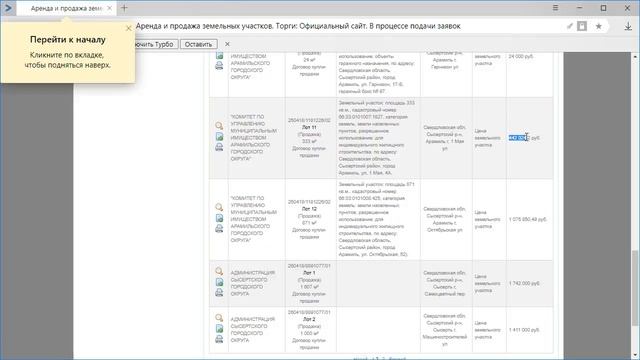This screenshot has width=640, height=360.
Task: Open the document icon for Лот 12
Action: point(219,218)
